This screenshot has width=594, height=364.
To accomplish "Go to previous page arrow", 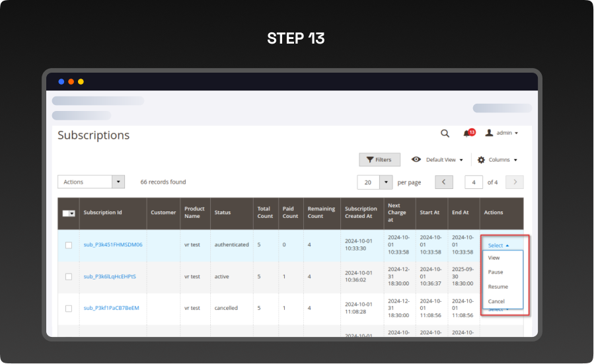I will [x=444, y=182].
